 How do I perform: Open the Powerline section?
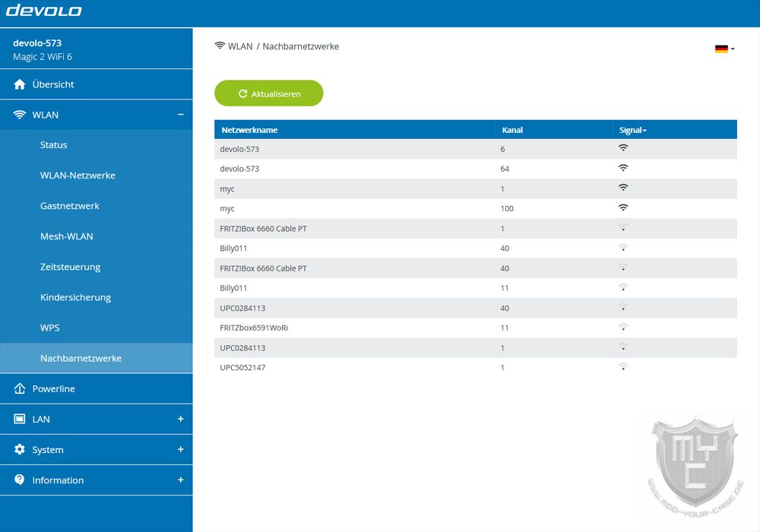(96, 388)
